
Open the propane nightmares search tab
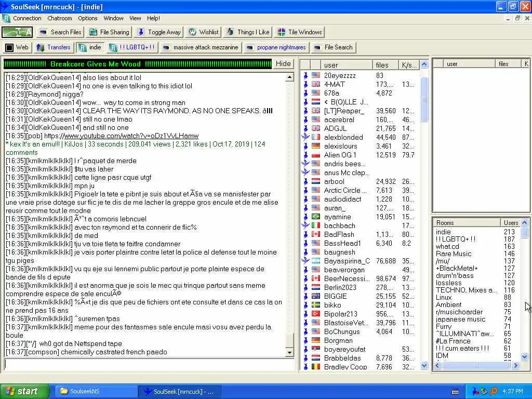[x=276, y=47]
